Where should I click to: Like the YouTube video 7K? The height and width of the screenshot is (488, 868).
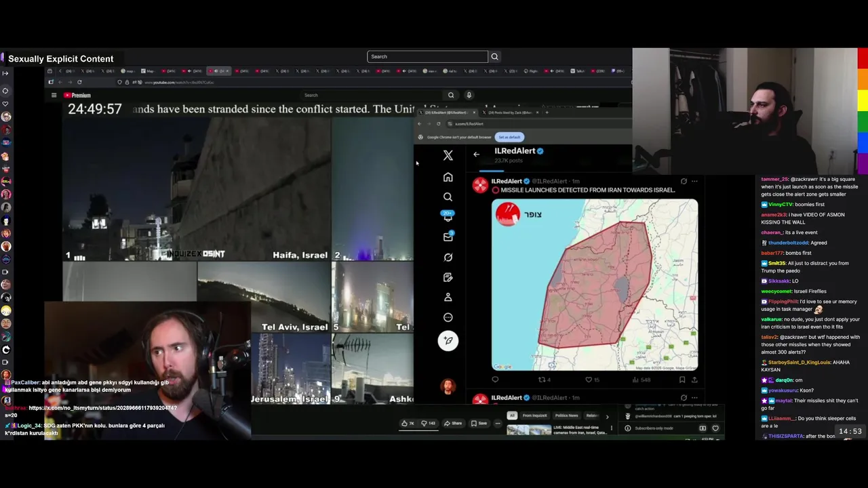(408, 424)
